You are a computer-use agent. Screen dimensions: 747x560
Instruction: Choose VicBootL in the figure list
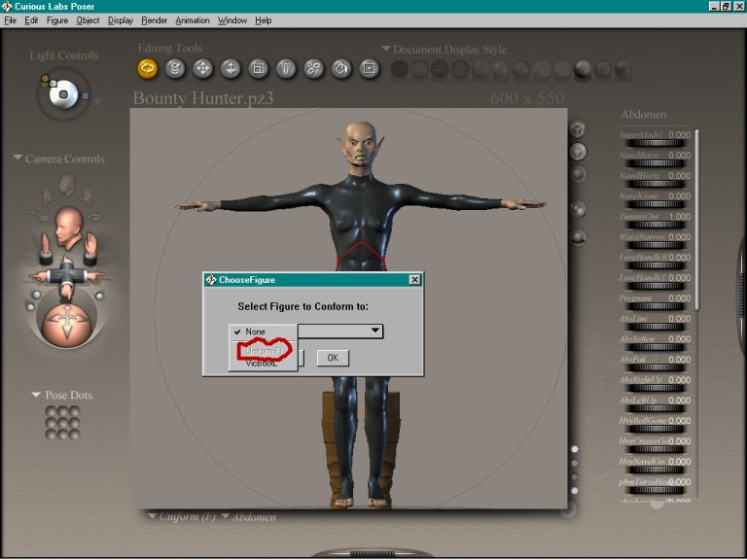pyautogui.click(x=263, y=364)
